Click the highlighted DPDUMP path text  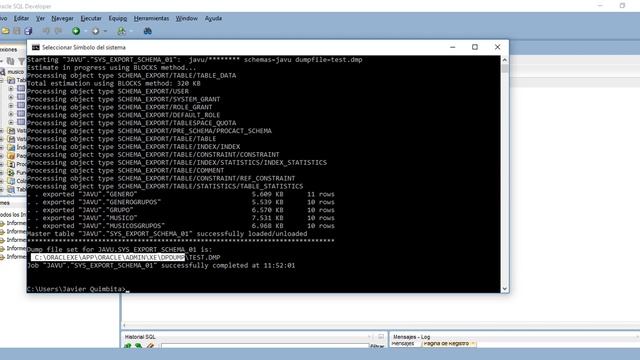(108, 258)
